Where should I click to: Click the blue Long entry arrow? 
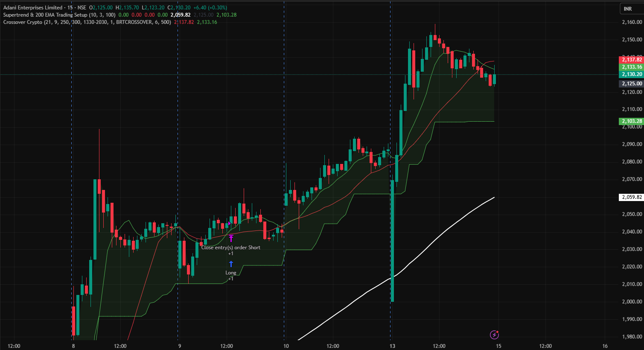pos(231,264)
